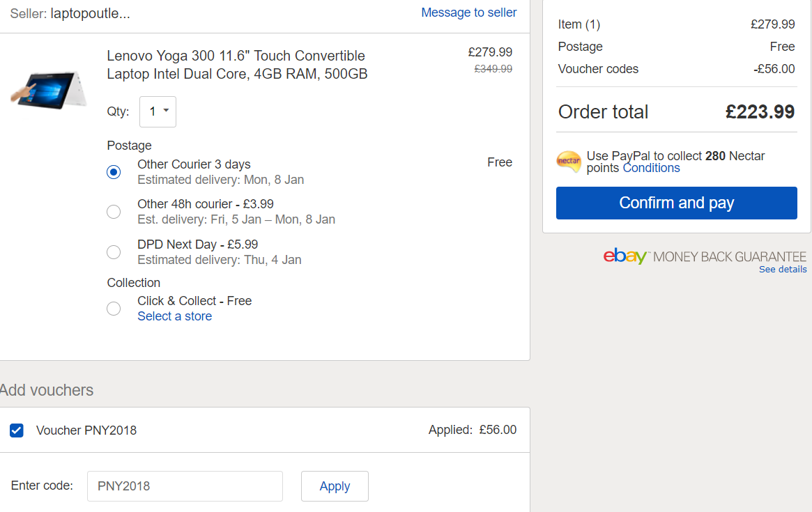Click the Lenovo Yoga 300 product title
This screenshot has width=812, height=512.
[237, 65]
